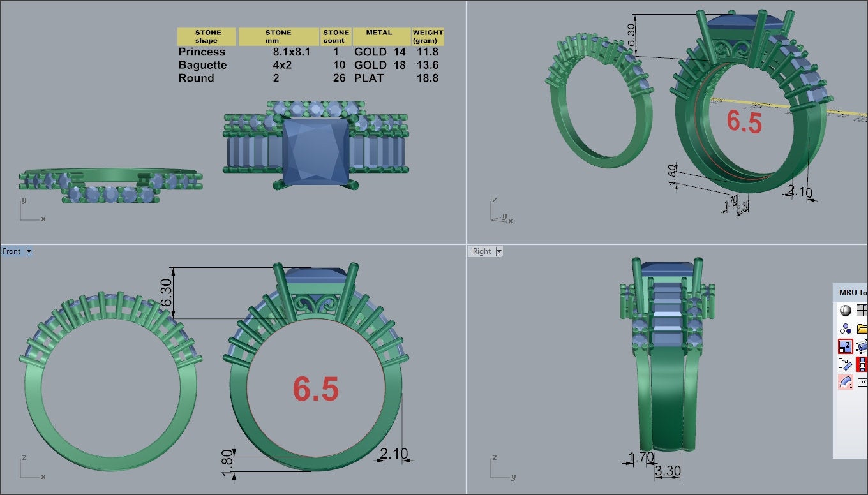Click the red 6.5 text in Front viewport

pyautogui.click(x=315, y=388)
